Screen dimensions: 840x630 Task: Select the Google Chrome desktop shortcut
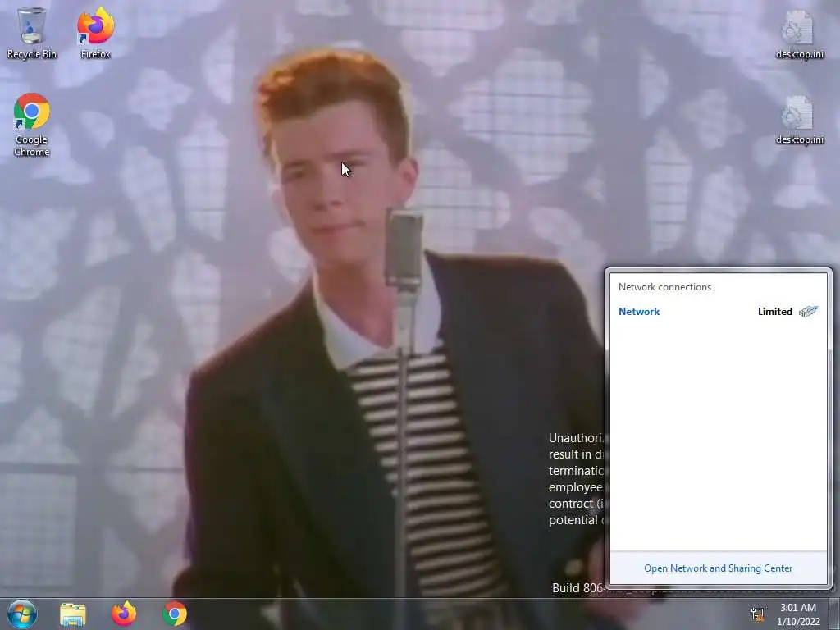click(32, 125)
